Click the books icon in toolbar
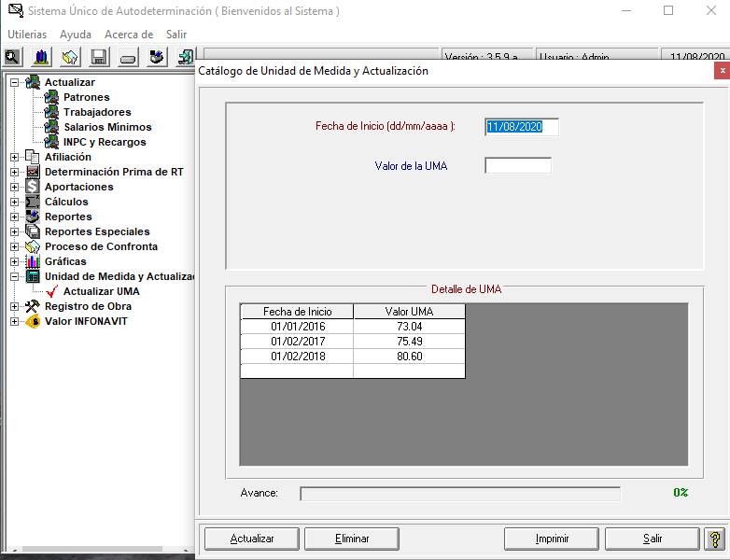730x560 pixels. pos(41,57)
